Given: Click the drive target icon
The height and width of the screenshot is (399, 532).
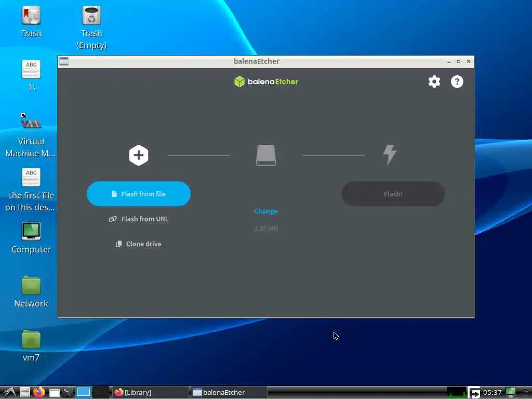Looking at the screenshot, I should [265, 155].
